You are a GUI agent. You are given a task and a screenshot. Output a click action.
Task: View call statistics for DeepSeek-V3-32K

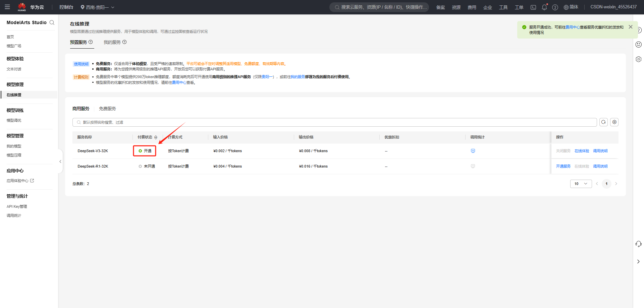(x=473, y=151)
